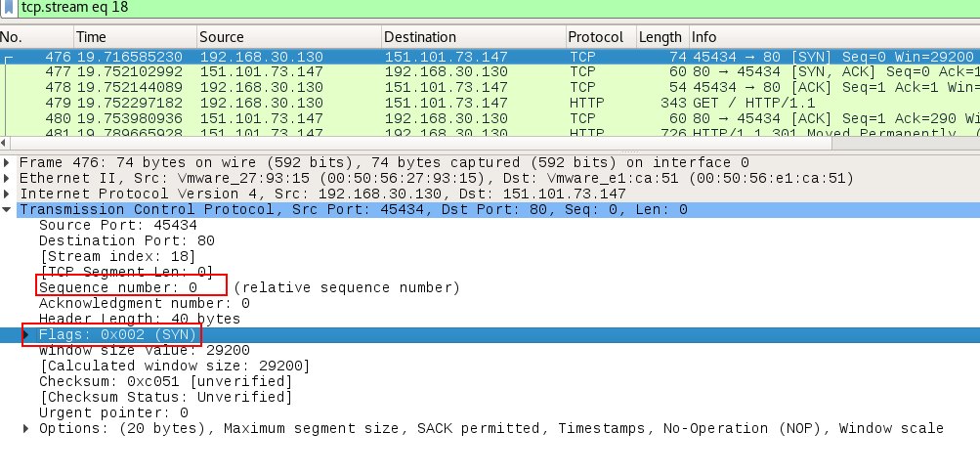Click destination 151.101.73.147 in packet 476

click(447, 57)
